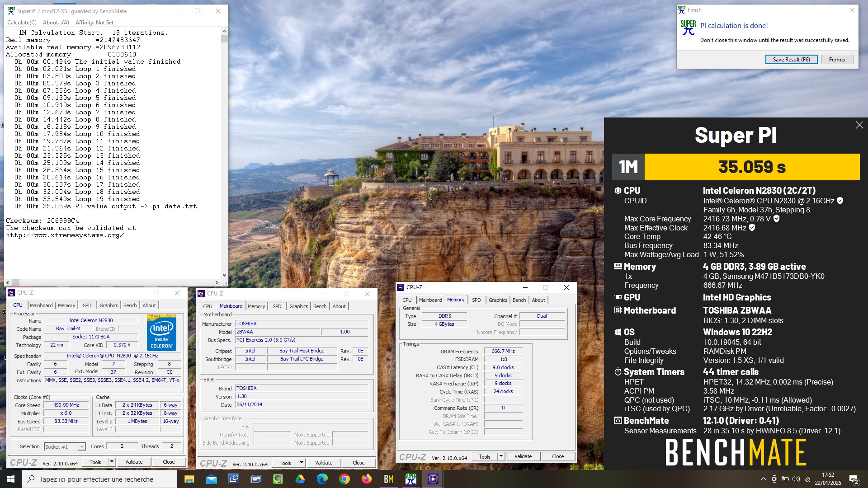Open the Windows Start menu
This screenshot has height=488, width=868.
[11, 479]
